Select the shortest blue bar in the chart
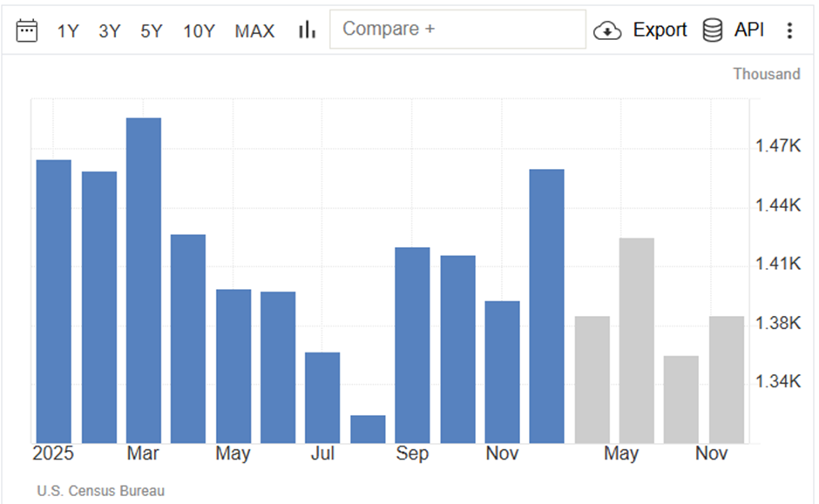The height and width of the screenshot is (504, 819). pos(368,429)
